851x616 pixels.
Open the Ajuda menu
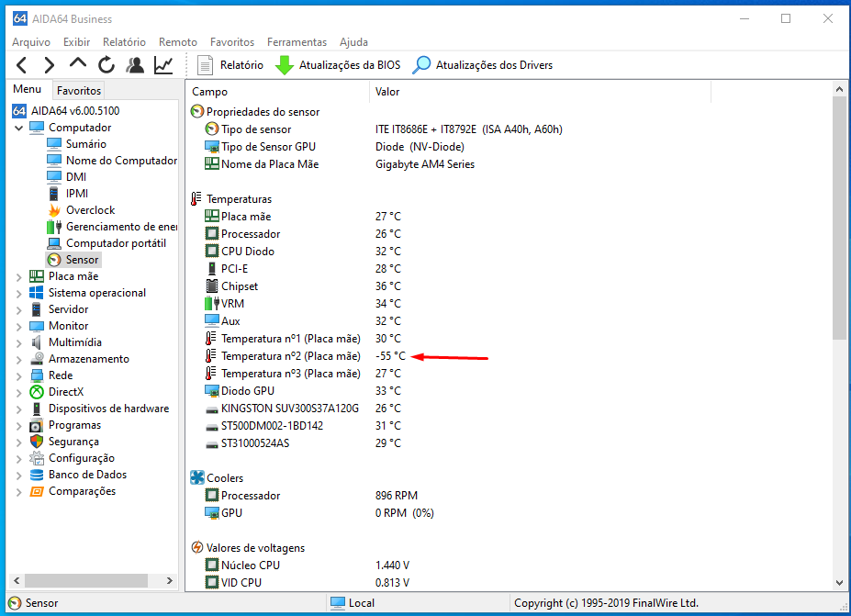click(x=353, y=42)
